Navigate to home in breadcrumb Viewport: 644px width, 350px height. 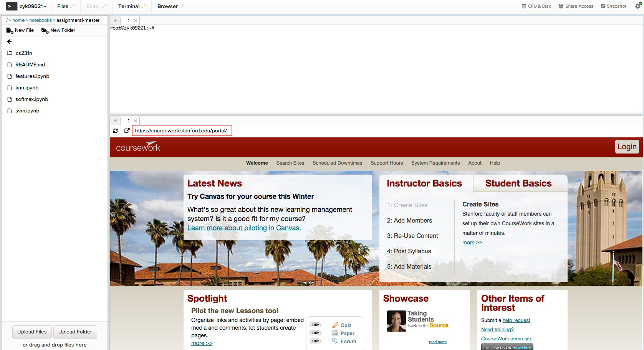18,20
